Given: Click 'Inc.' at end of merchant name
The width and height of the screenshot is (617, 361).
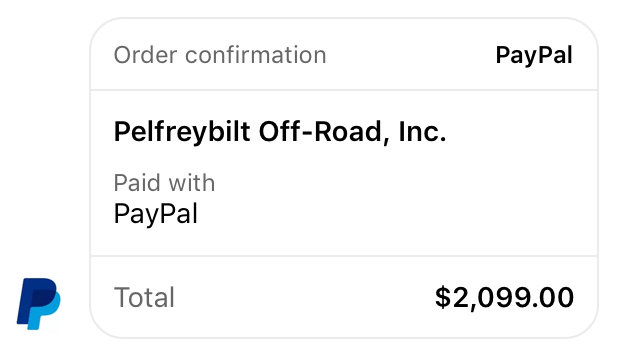Looking at the screenshot, I should click(423, 131).
